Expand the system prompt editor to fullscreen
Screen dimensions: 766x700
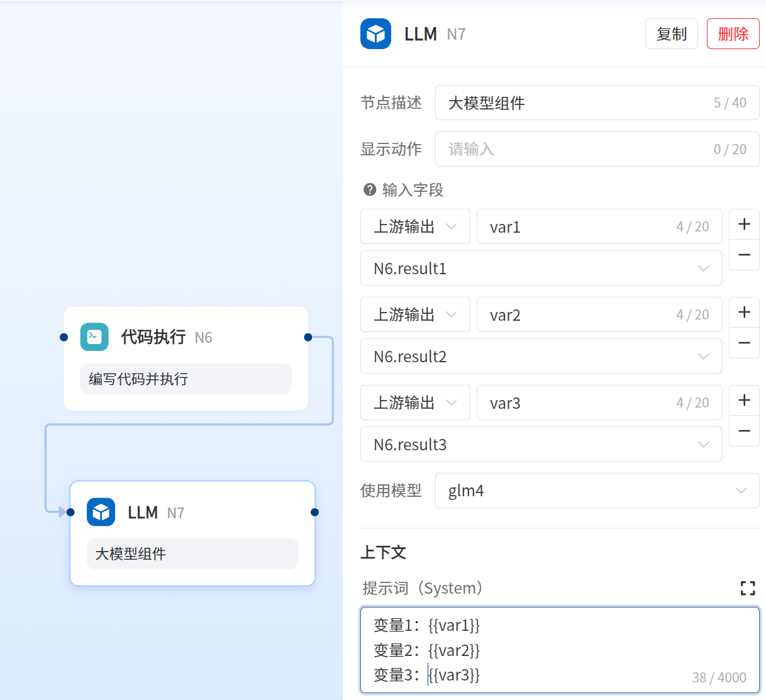click(x=747, y=588)
